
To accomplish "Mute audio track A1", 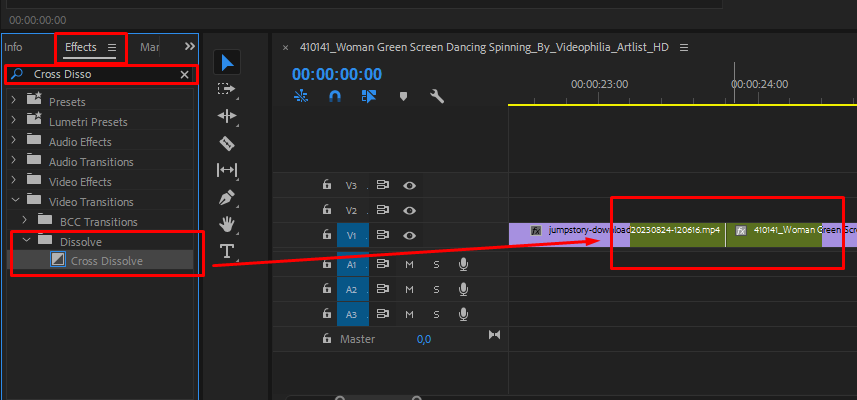I will [x=409, y=265].
